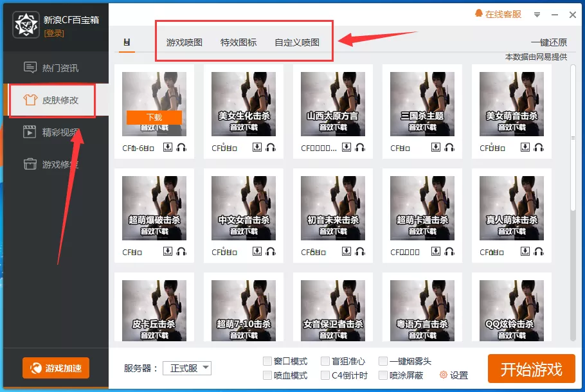Download the 美女生化击杀 sound pack icon
The image size is (585, 392).
(x=257, y=147)
